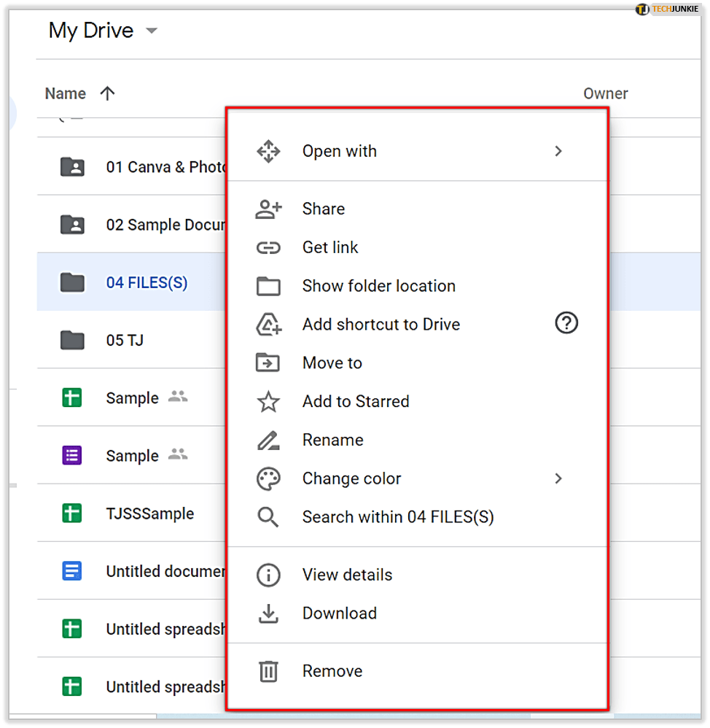Viewport: 710px width, 728px height.
Task: Click the Add shortcut to Drive icon
Action: pyautogui.click(x=268, y=325)
